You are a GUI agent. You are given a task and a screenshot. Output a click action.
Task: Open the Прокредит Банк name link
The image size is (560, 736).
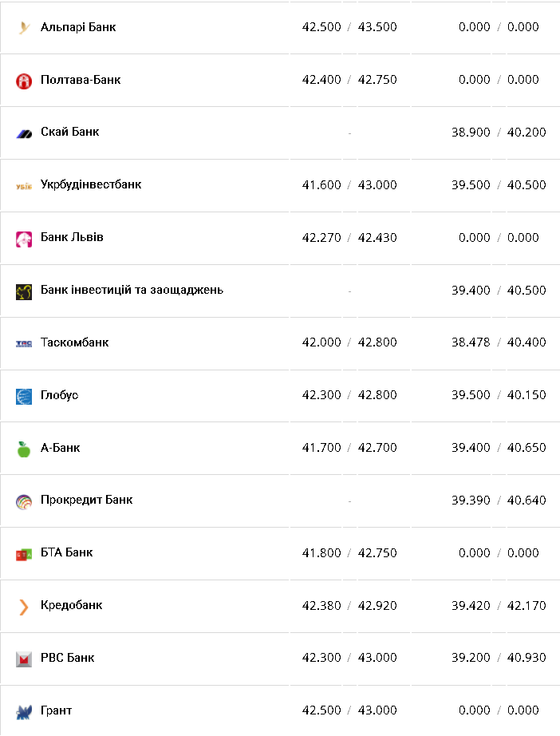[x=86, y=500]
